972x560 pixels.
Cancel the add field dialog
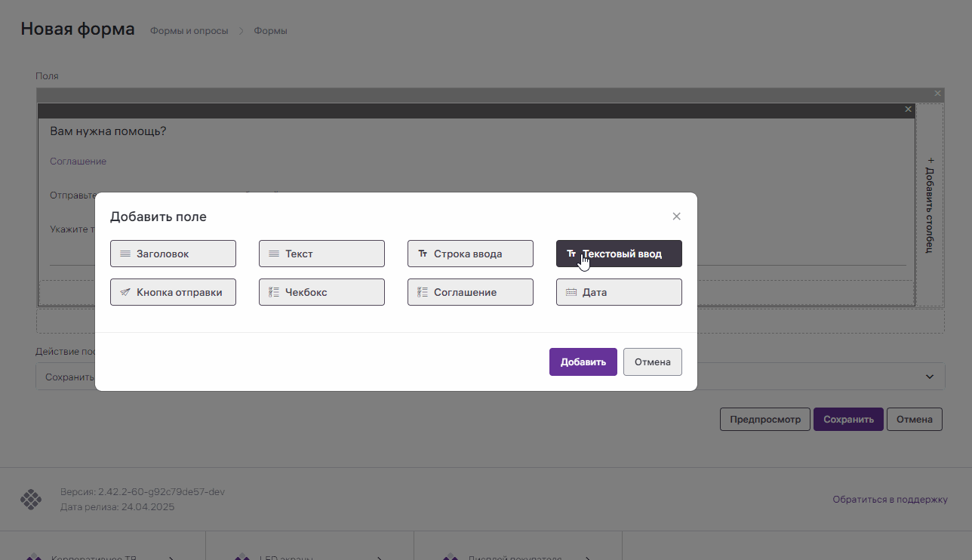click(x=652, y=362)
